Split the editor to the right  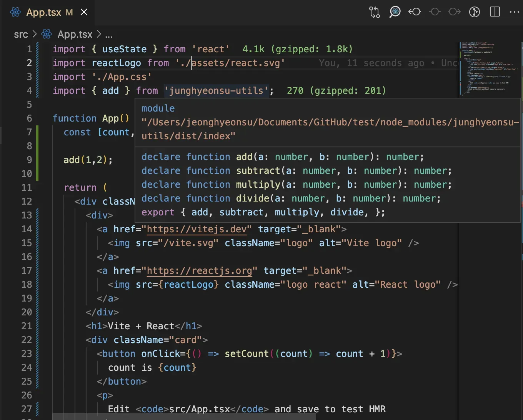point(495,12)
